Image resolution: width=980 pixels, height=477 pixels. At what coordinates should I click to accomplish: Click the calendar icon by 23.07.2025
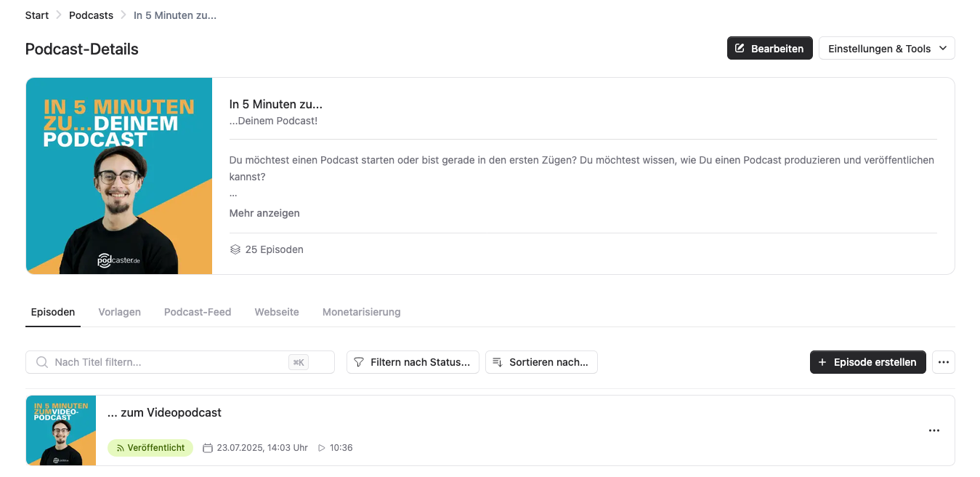click(x=208, y=448)
